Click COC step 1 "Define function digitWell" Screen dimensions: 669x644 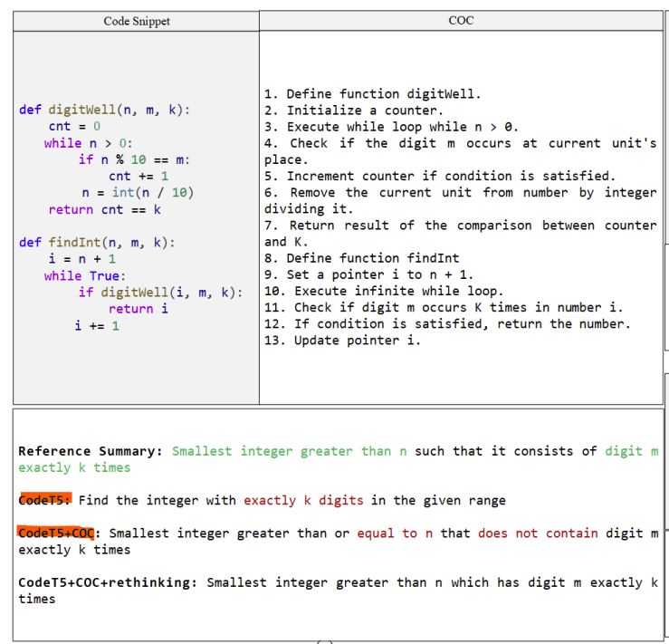coord(373,94)
